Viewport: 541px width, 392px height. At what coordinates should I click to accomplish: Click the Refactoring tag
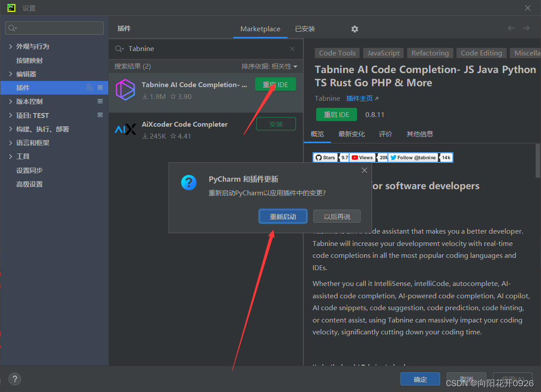pyautogui.click(x=430, y=53)
